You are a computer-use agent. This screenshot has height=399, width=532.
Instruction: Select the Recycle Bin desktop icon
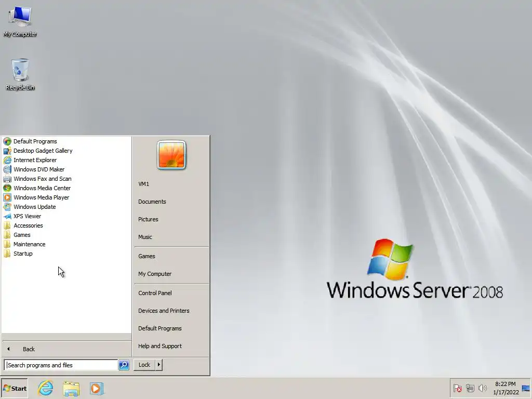(20, 74)
